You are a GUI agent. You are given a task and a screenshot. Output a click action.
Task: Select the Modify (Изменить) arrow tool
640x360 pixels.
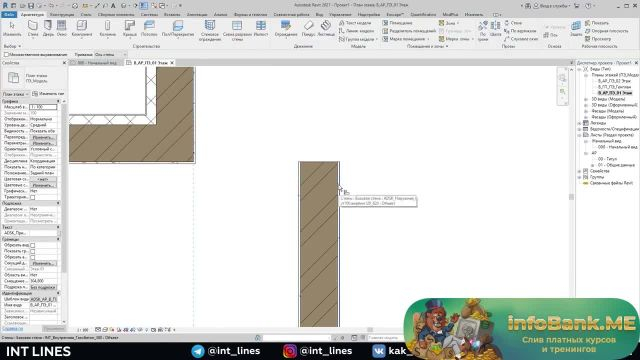click(12, 29)
